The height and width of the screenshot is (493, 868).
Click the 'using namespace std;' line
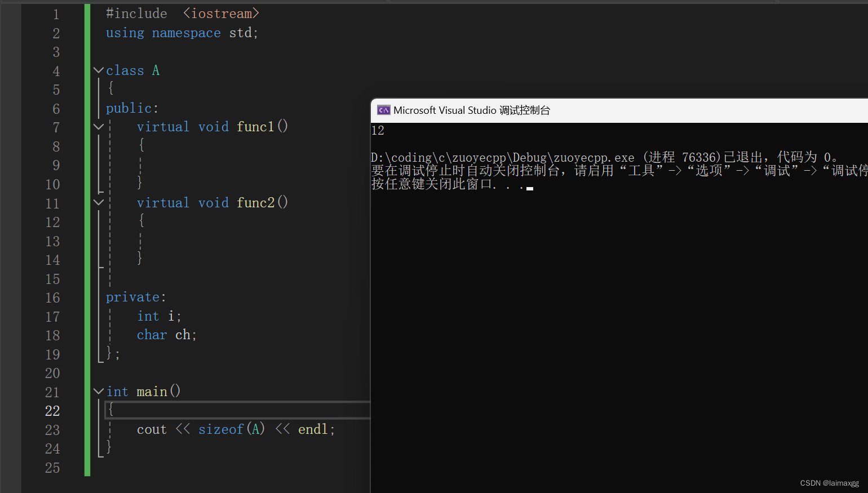pyautogui.click(x=182, y=33)
